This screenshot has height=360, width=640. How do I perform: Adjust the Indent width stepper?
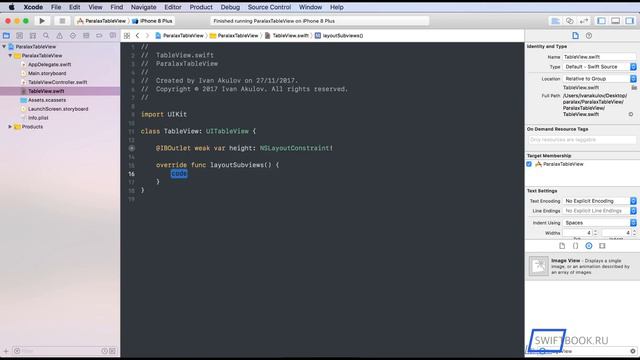[634, 233]
